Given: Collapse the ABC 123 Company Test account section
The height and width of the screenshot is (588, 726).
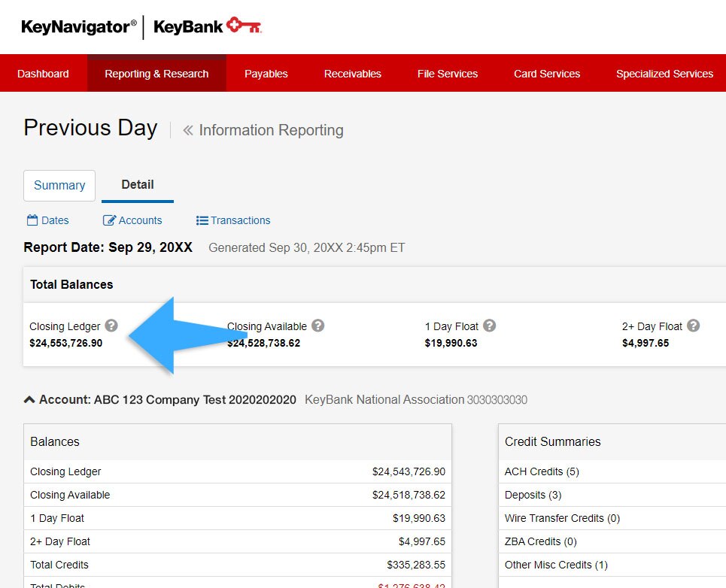Looking at the screenshot, I should click(29, 399).
